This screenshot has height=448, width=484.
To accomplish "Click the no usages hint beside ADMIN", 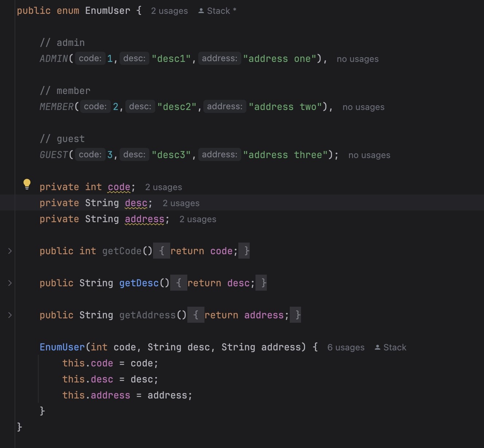I will (357, 59).
